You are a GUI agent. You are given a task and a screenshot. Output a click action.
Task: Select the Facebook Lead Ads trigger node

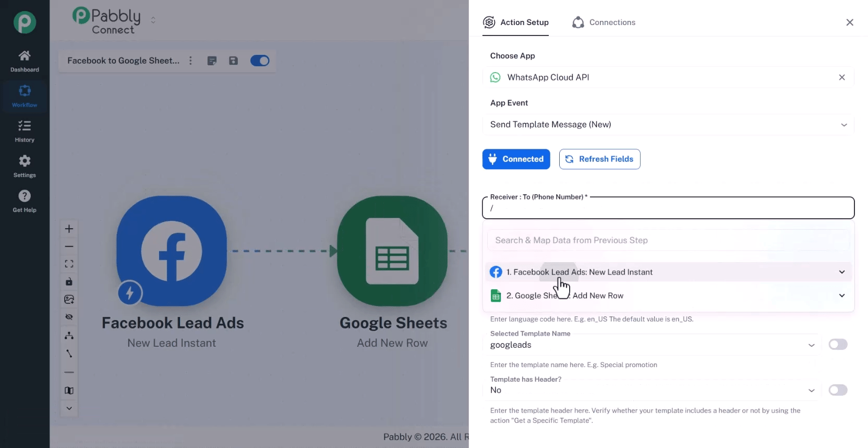coord(172,251)
